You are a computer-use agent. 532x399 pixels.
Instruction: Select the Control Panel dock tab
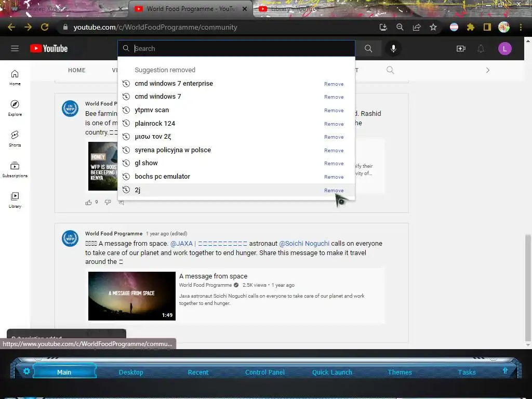(264, 372)
